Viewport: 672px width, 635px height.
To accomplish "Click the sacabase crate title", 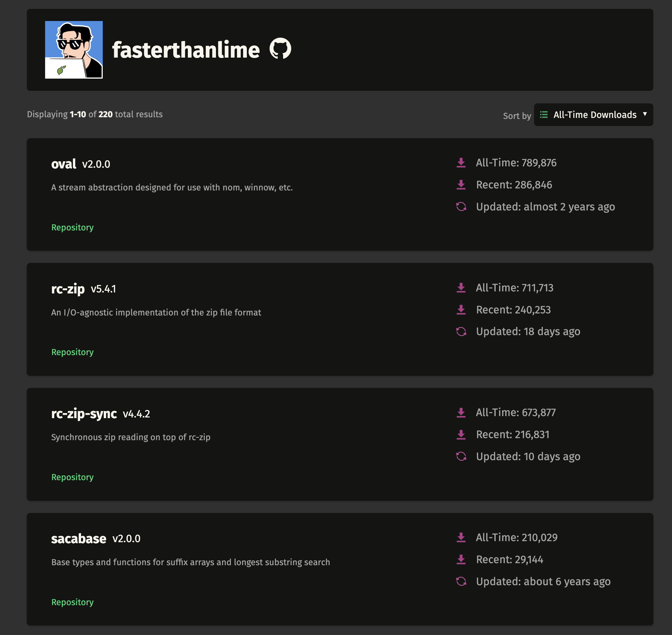I will click(x=78, y=538).
